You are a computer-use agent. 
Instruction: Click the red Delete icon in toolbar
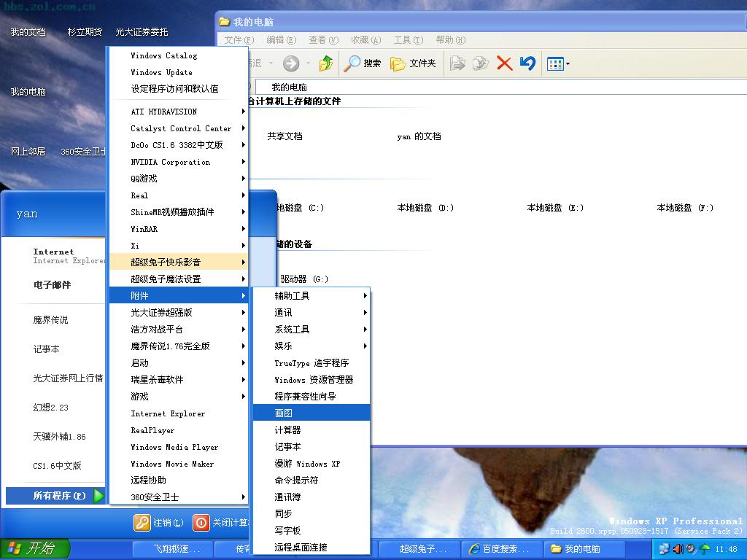click(x=504, y=63)
